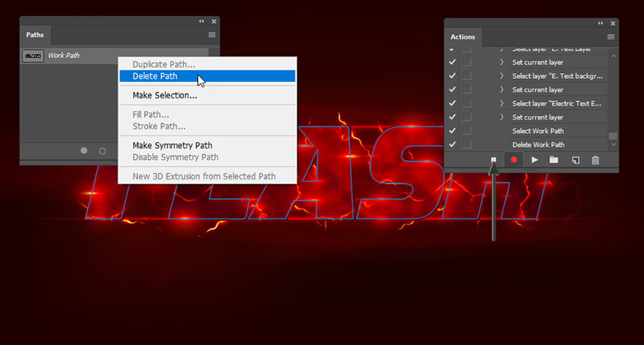Image resolution: width=644 pixels, height=345 pixels.
Task: Open the Paths panel options menu
Action: pos(211,35)
